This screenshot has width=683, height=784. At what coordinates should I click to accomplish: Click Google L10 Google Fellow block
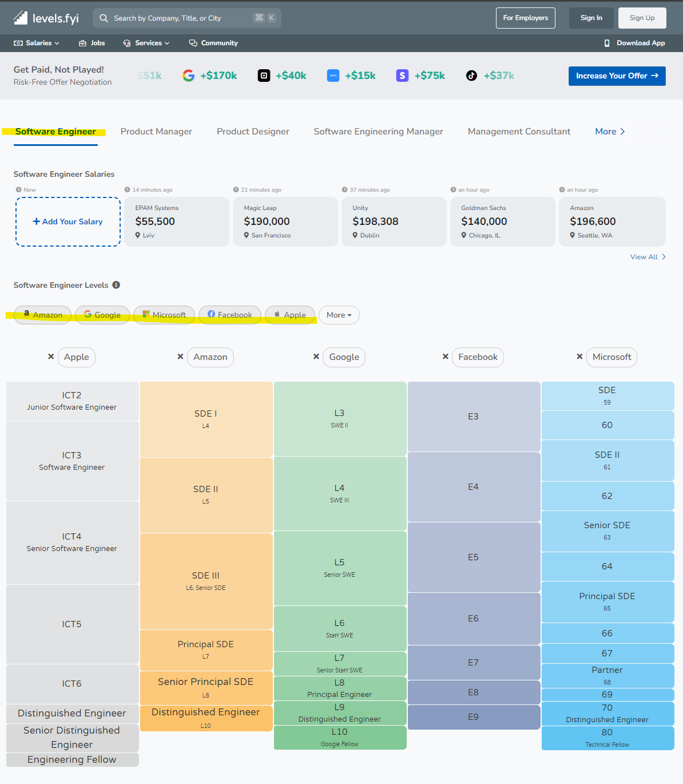[340, 738]
